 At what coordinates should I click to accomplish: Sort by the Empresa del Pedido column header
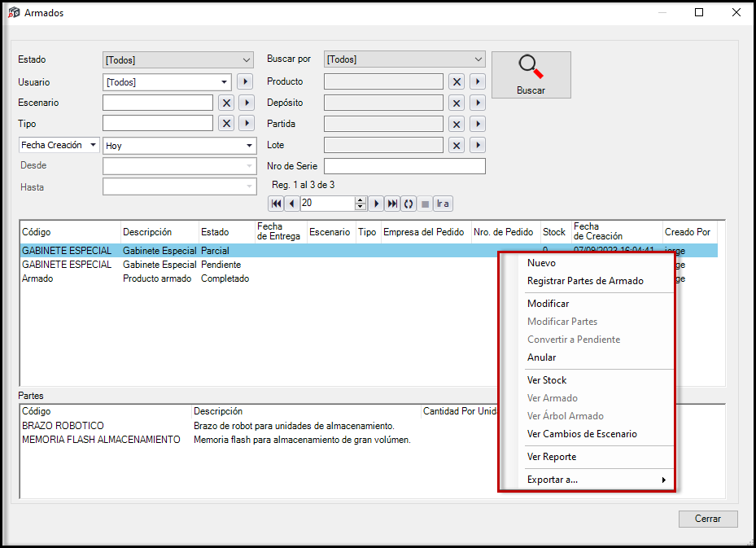[x=426, y=232]
